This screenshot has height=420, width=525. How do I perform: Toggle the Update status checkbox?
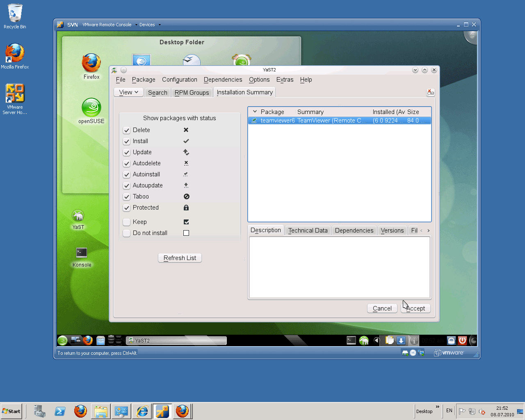pyautogui.click(x=127, y=153)
